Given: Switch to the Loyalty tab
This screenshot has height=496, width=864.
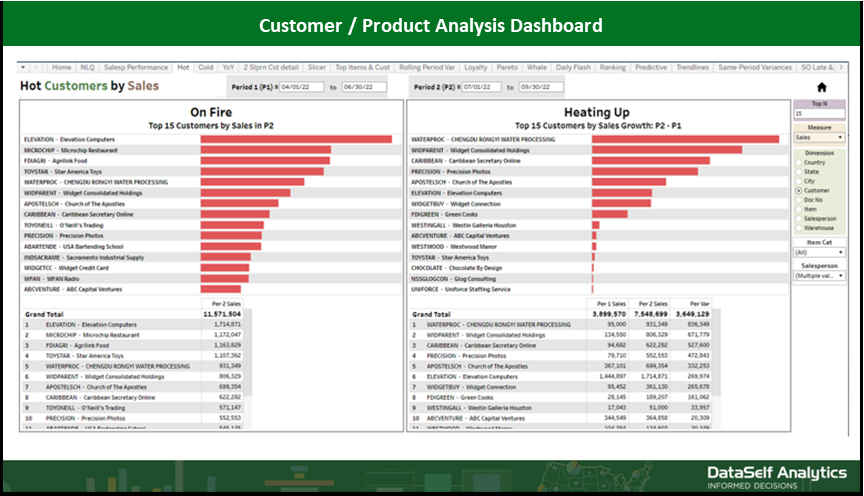Looking at the screenshot, I should tap(476, 67).
